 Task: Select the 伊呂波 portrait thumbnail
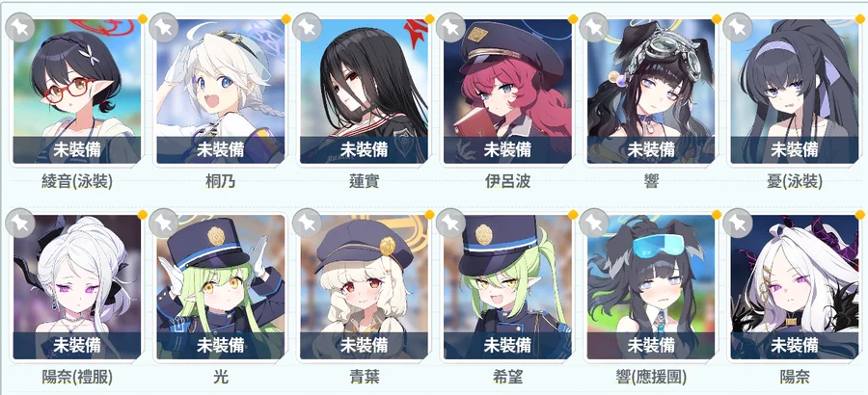pos(507,92)
